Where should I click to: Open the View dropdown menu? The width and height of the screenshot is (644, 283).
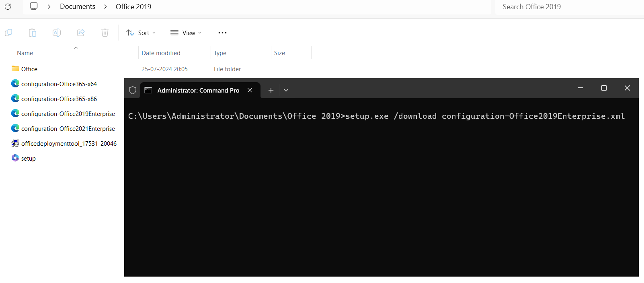(x=186, y=33)
